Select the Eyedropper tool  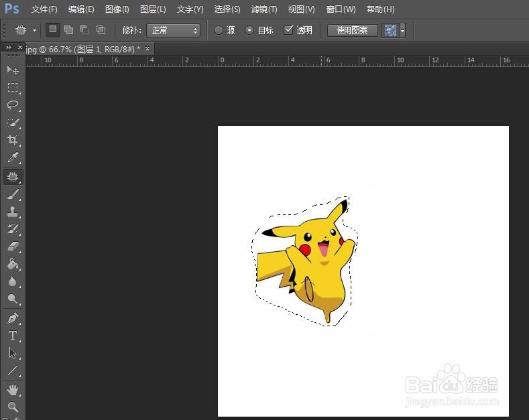click(13, 157)
